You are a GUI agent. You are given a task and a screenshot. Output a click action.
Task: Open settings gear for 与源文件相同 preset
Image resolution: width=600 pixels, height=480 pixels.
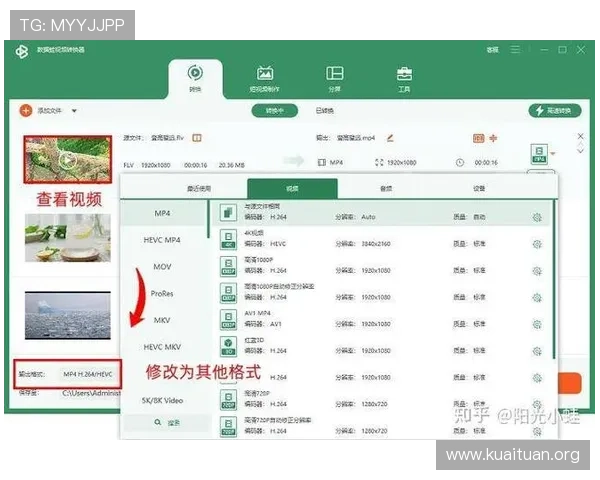537,217
